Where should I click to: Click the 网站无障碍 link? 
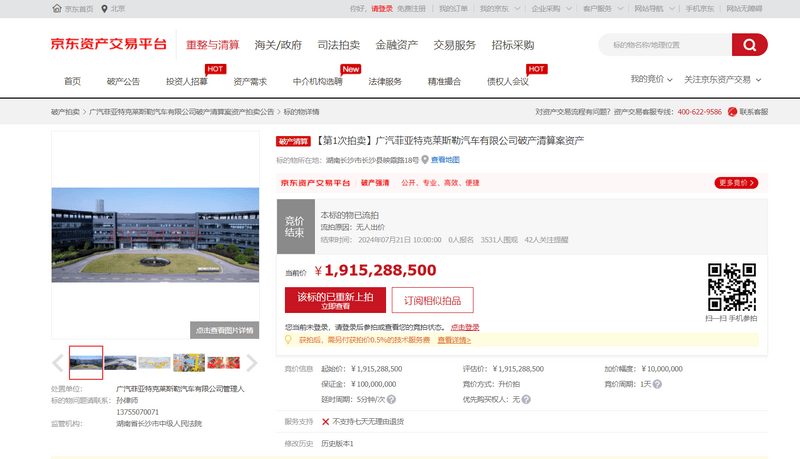point(744,9)
